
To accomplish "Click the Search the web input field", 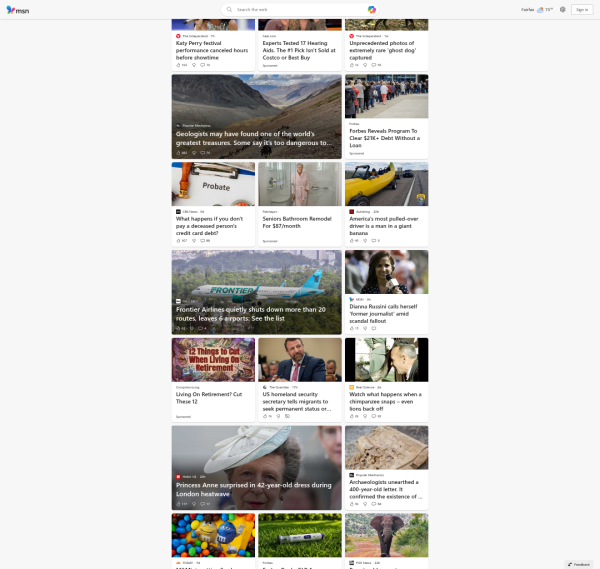I will (298, 10).
